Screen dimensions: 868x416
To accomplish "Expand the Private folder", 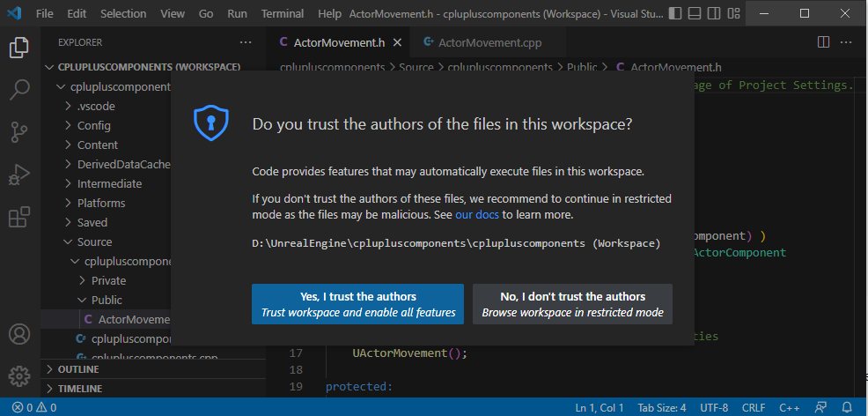I will coord(108,280).
